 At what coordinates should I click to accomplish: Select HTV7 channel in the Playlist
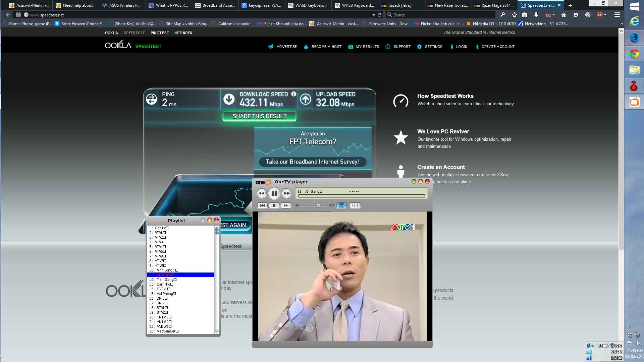[x=180, y=261]
